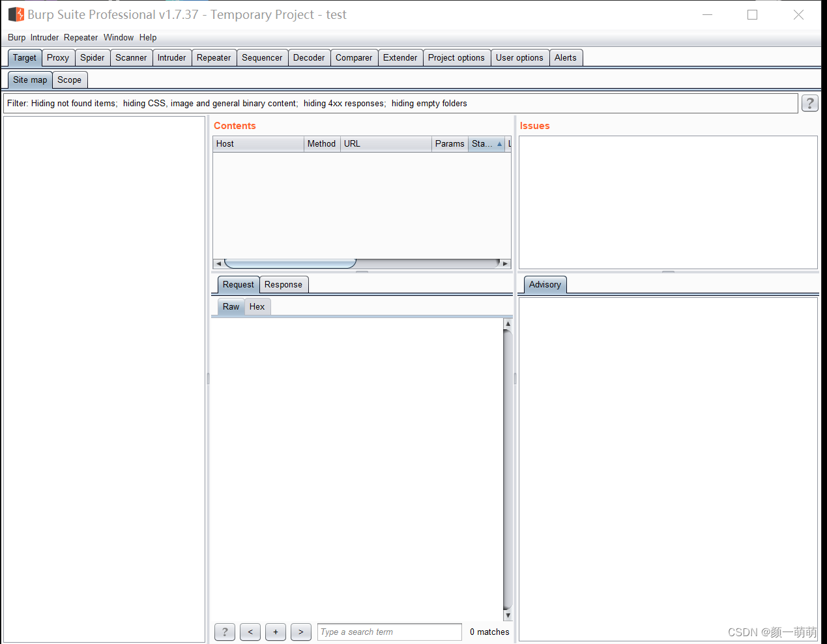The image size is (827, 644).
Task: Open the Burp menu
Action: tap(16, 38)
